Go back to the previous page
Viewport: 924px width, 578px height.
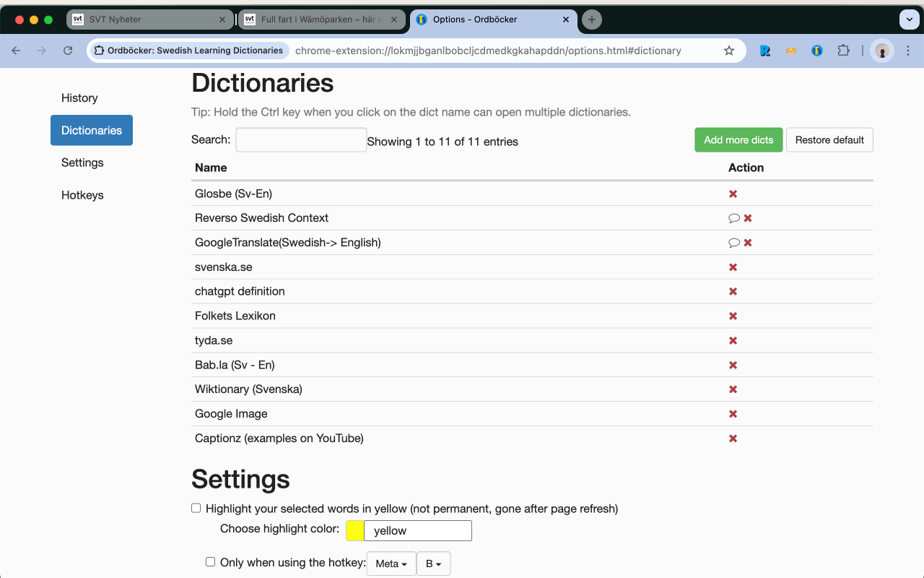(16, 51)
